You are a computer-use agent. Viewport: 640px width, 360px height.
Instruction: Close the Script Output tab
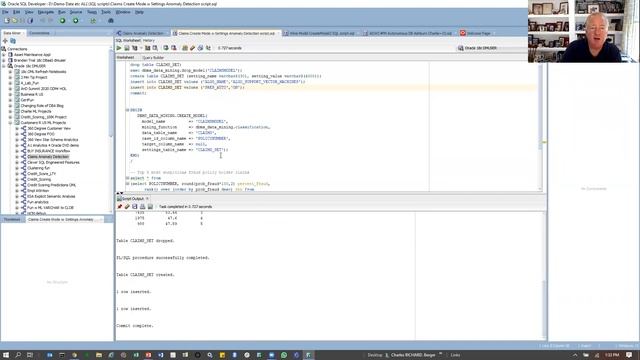[147, 199]
